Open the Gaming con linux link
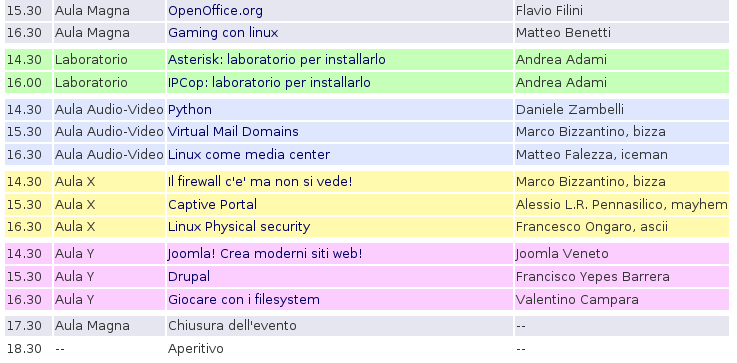 223,33
